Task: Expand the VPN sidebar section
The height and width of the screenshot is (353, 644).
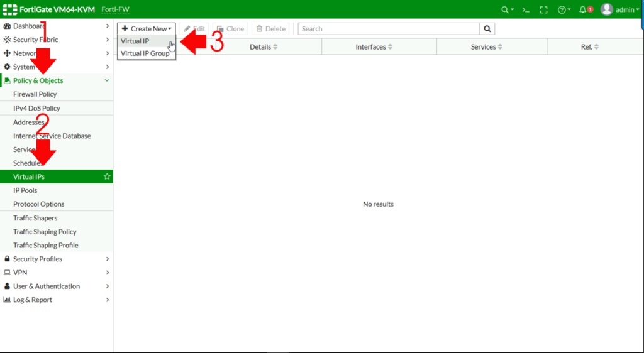Action: (x=57, y=273)
